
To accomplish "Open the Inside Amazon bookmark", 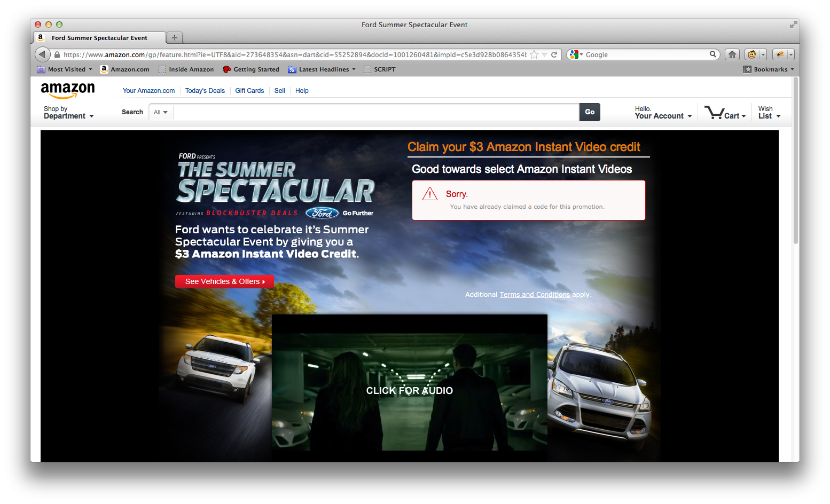I will (186, 69).
